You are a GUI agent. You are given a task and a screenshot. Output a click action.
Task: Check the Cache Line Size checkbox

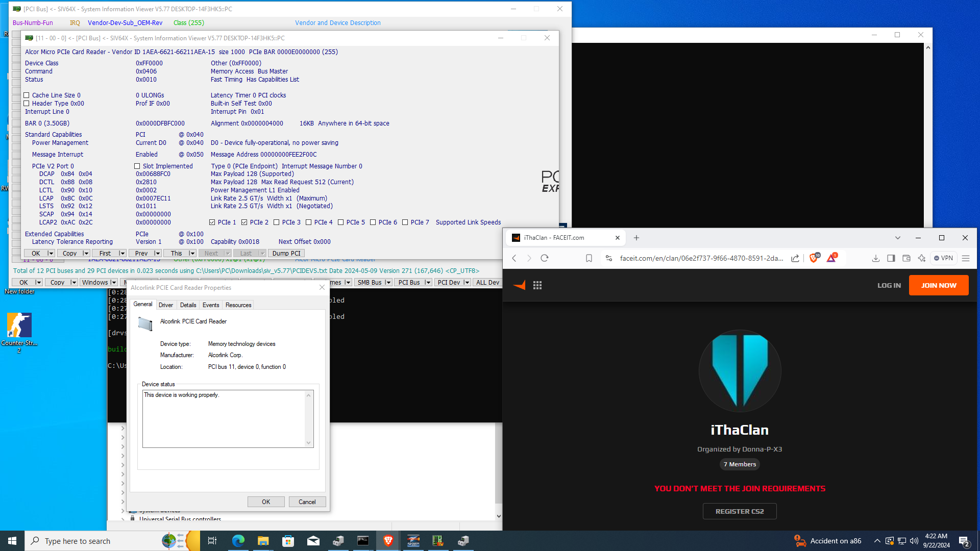[x=27, y=95]
